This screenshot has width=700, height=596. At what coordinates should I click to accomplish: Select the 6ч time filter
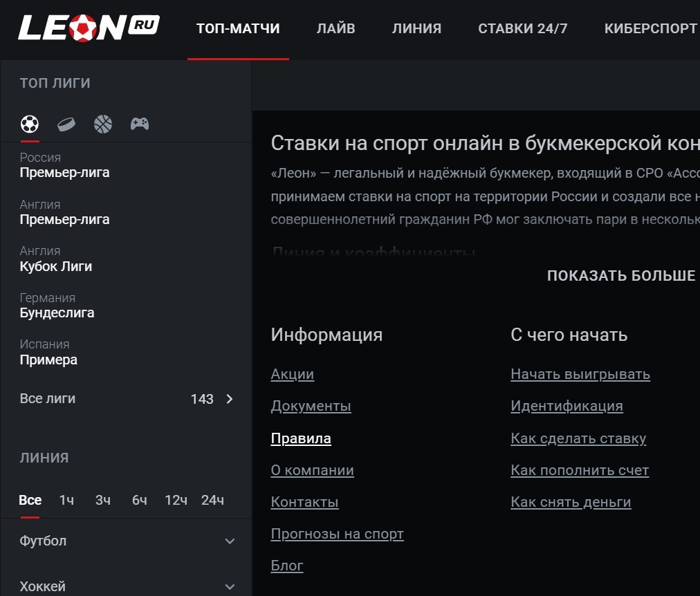click(x=140, y=500)
